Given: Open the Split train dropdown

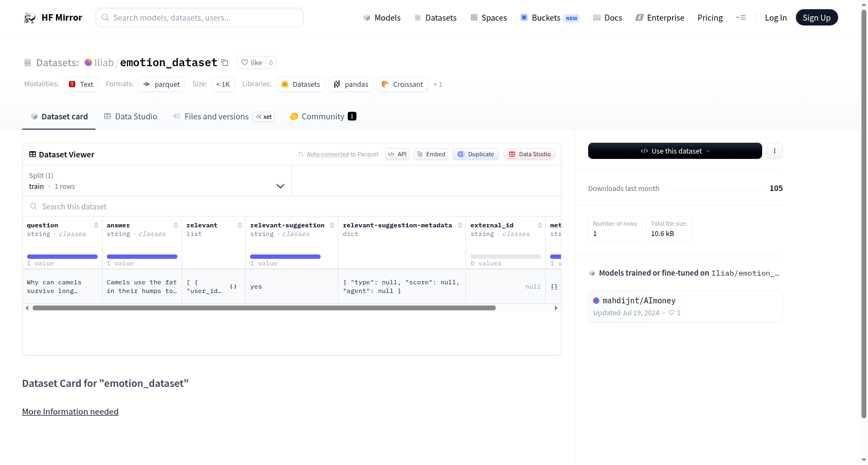Looking at the screenshot, I should pyautogui.click(x=157, y=181).
